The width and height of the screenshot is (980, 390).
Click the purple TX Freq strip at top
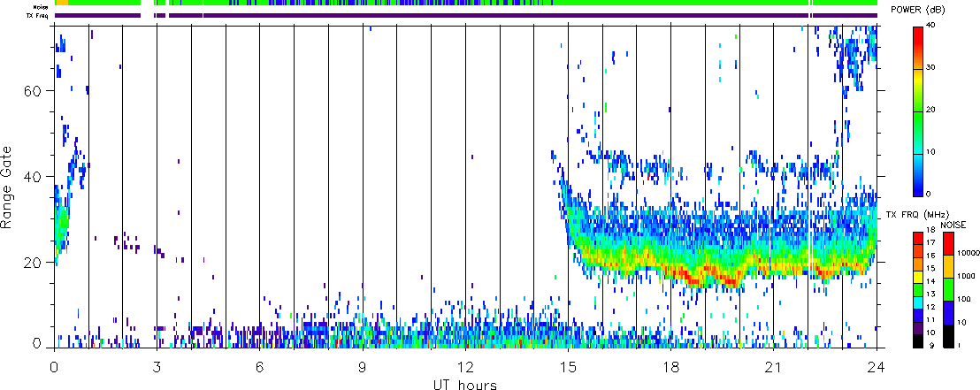click(465, 15)
